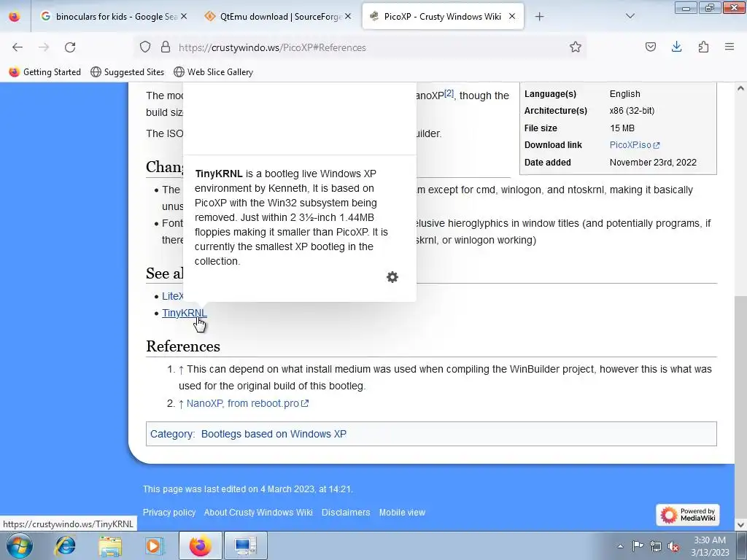
Task: Close the QtEmu download tab
Action: click(348, 16)
